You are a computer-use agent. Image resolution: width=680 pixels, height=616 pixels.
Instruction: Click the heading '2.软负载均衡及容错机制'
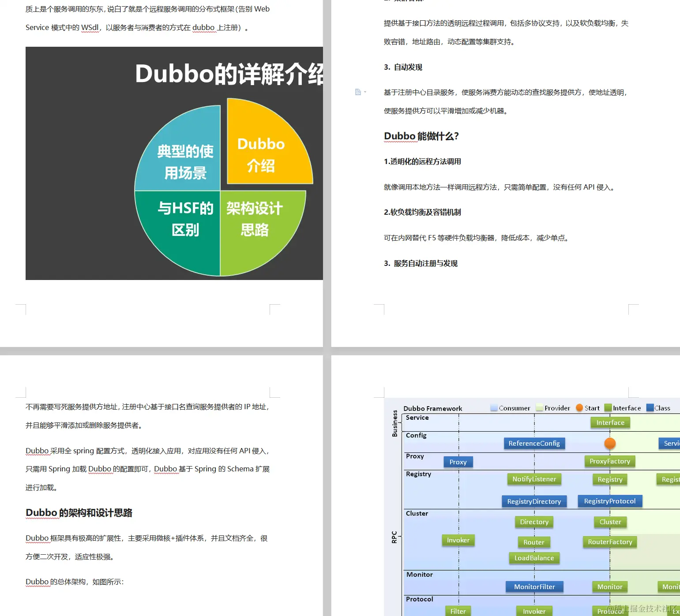pos(422,212)
